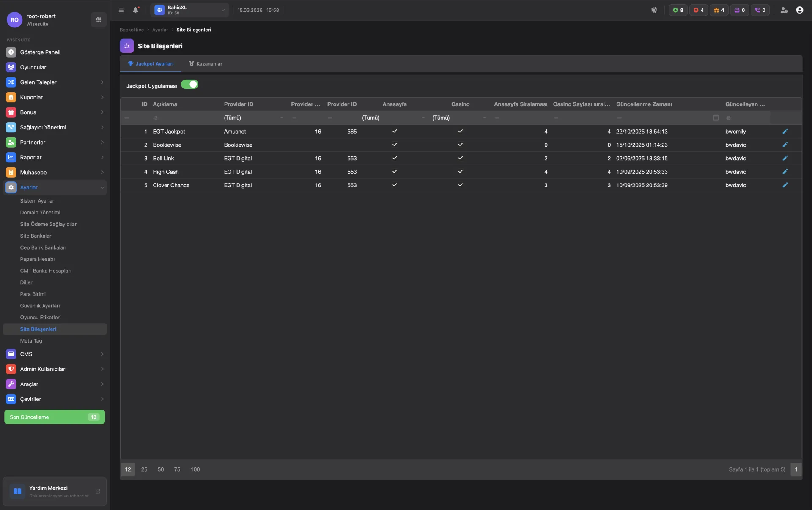Image resolution: width=812 pixels, height=510 pixels.
Task: Disable the Jackpot Uygulaması toggle
Action: click(x=189, y=84)
